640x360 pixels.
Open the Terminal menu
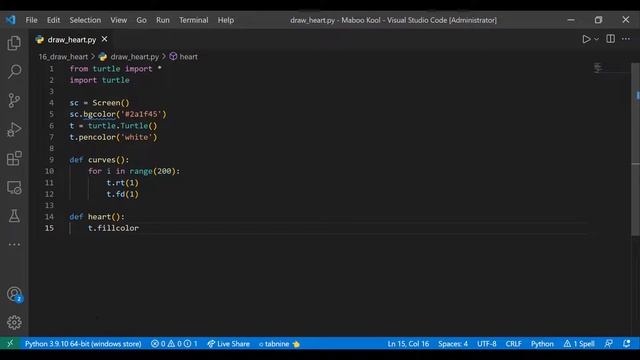[x=193, y=20]
